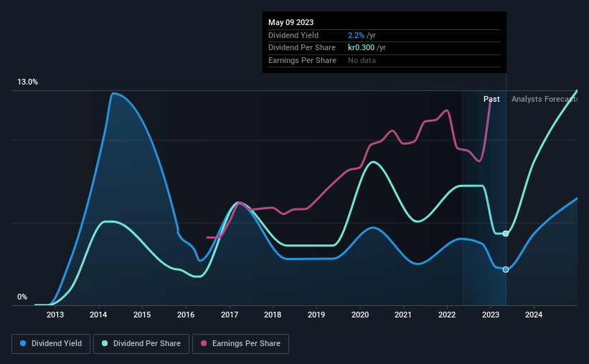Click the 2017 x-axis label
Viewport: 589px width, 364px height.
pos(229,315)
